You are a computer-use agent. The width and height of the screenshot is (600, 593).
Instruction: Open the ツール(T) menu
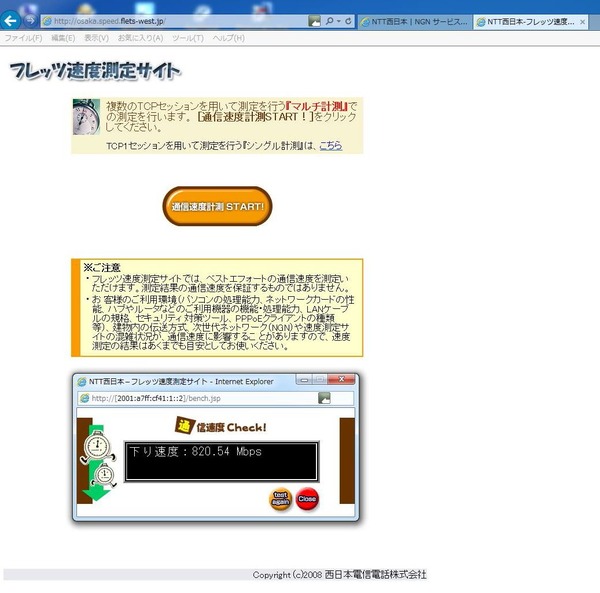188,38
